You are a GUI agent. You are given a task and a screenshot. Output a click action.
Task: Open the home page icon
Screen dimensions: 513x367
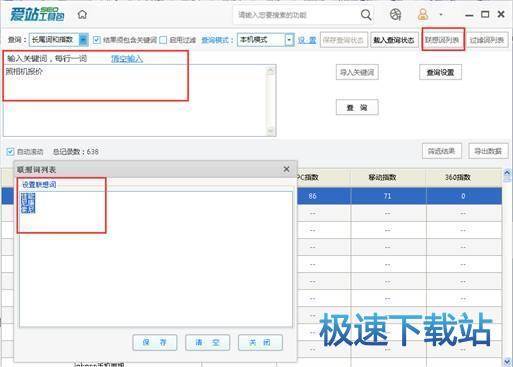82,15
